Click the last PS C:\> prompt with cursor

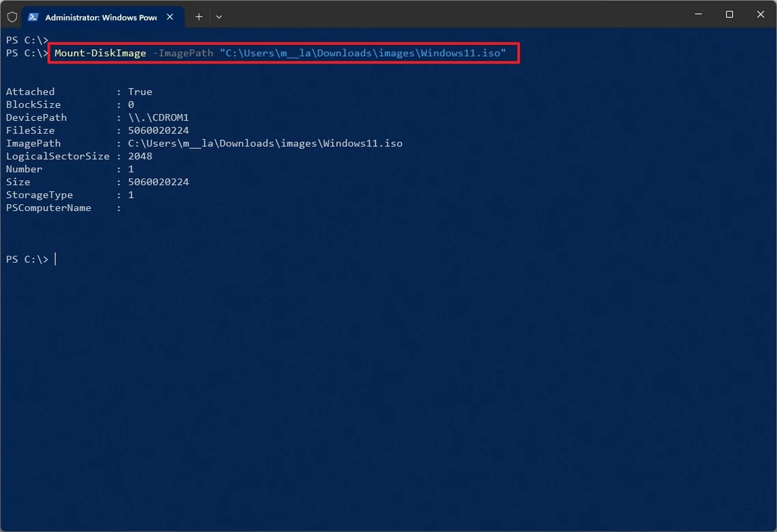[x=31, y=260]
